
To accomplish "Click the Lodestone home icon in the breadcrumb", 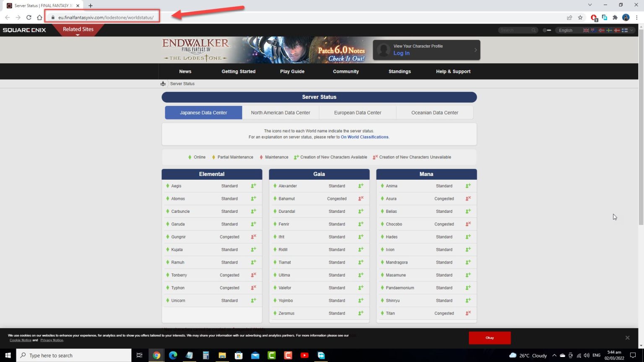I will point(163,83).
